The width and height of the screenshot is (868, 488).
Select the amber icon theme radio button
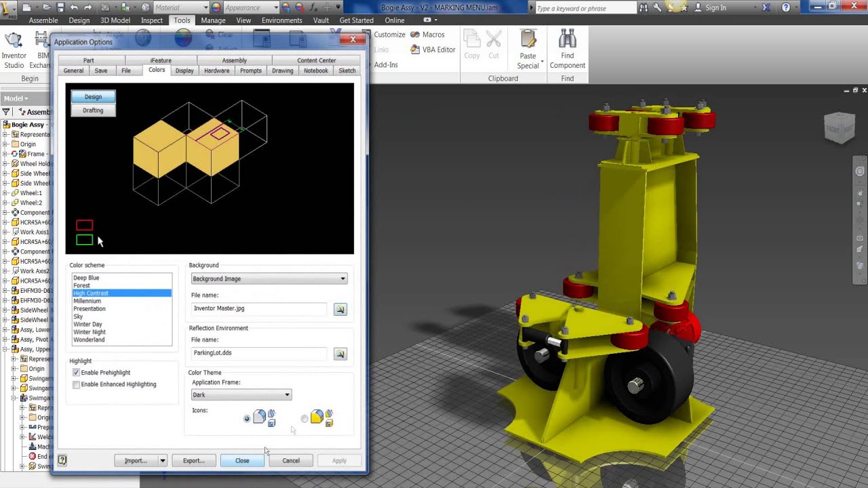pyautogui.click(x=304, y=419)
